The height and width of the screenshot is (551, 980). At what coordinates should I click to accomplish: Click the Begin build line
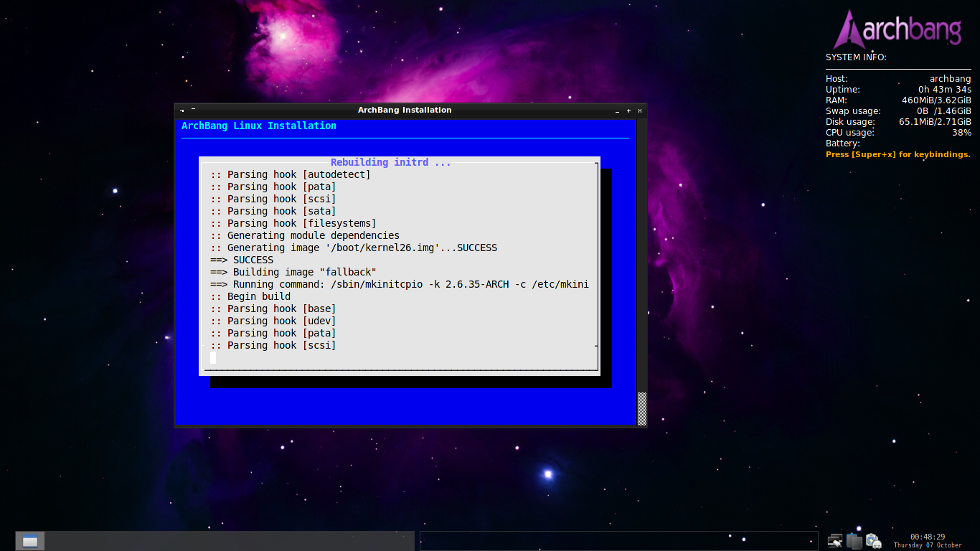tap(250, 296)
